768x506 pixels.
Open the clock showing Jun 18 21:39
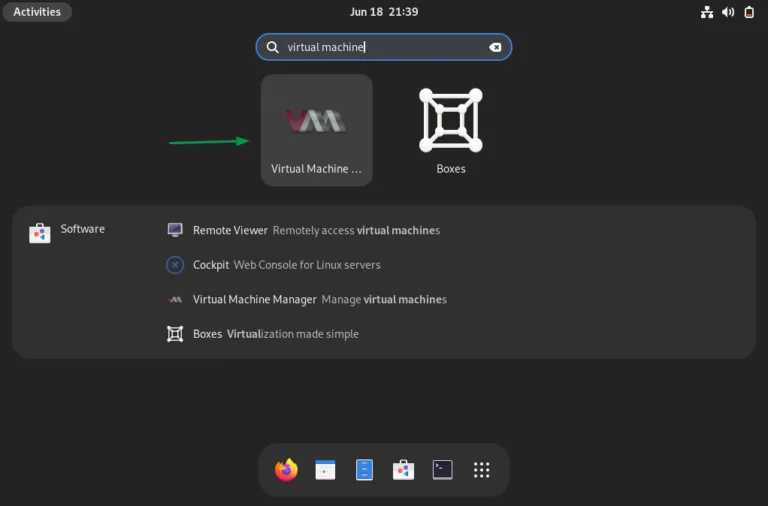[x=384, y=12]
